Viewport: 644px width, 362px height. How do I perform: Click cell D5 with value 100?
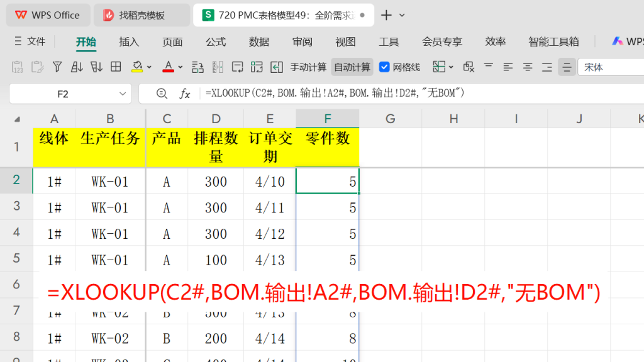216,260
